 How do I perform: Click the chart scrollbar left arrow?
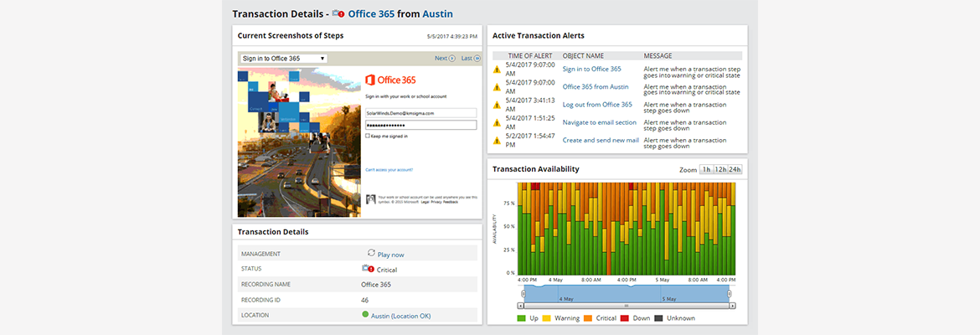click(521, 307)
